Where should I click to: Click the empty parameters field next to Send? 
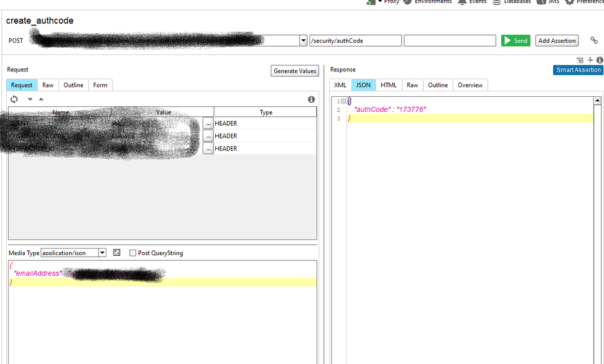click(450, 41)
